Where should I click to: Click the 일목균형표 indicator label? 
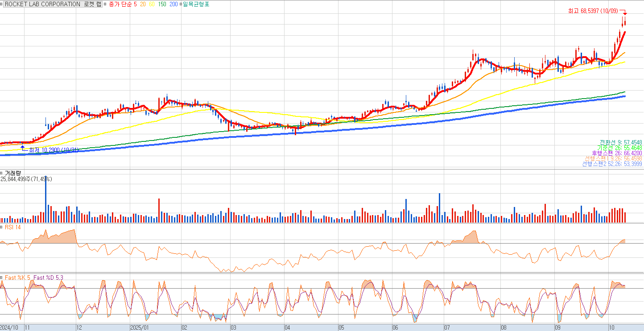tap(196, 4)
